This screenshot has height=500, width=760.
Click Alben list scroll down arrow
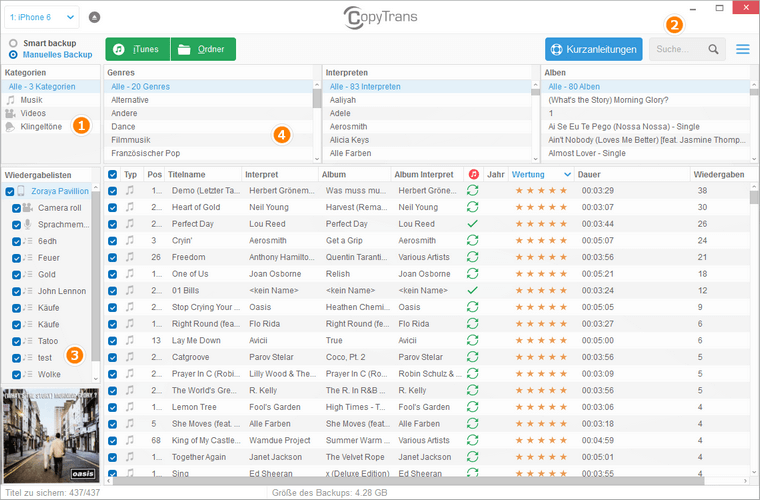point(754,158)
